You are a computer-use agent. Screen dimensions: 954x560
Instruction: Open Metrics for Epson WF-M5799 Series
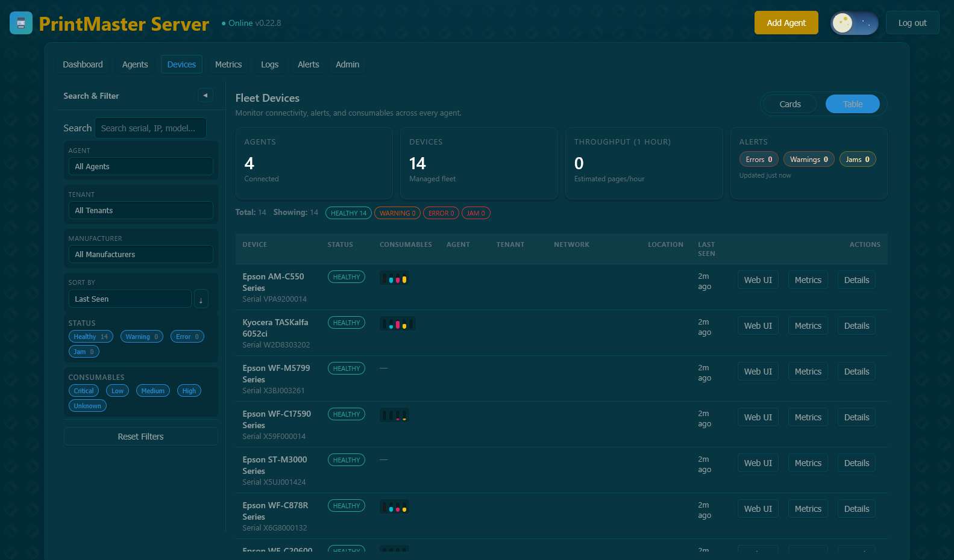tap(808, 372)
